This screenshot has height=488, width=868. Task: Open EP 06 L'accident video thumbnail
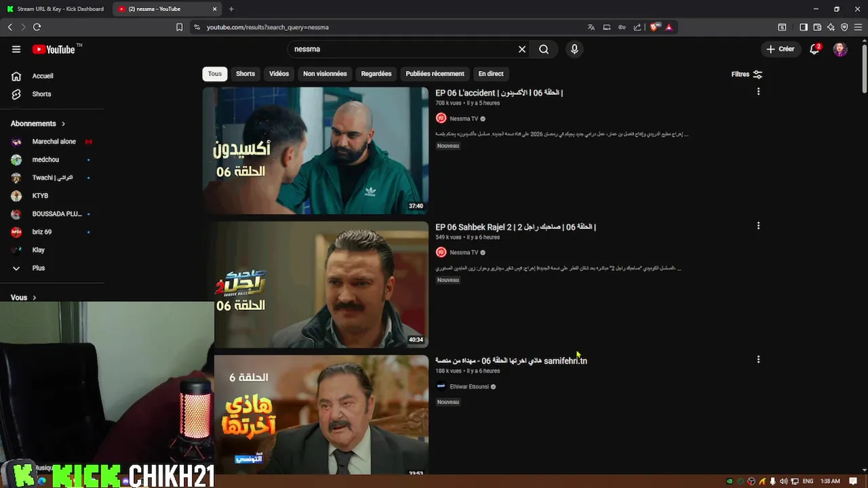click(315, 150)
